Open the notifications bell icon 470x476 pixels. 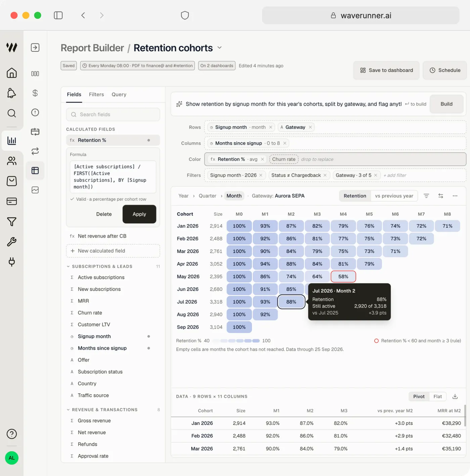pos(12,93)
